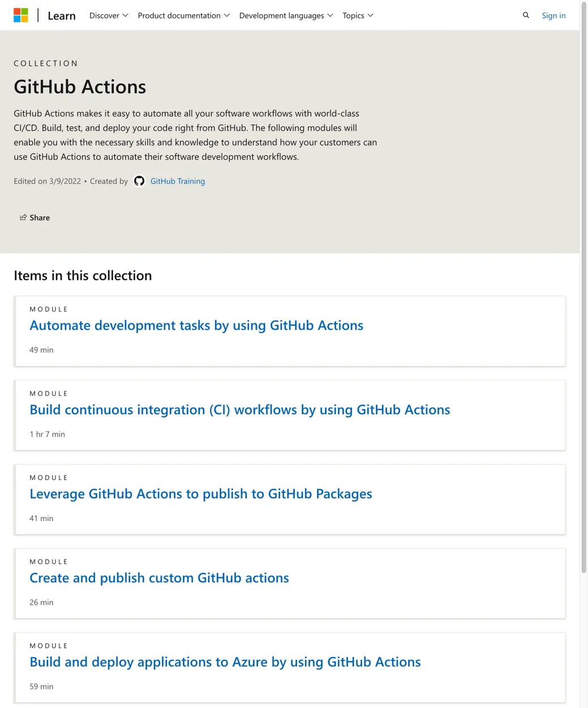Screen dimensions: 588x708
Task: Share this collection
Action: (x=35, y=217)
